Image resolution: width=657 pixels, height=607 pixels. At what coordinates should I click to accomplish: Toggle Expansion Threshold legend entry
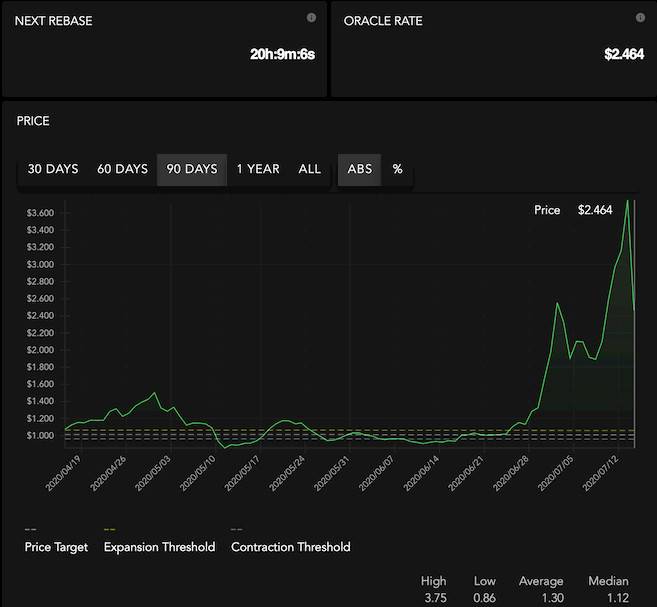(159, 547)
